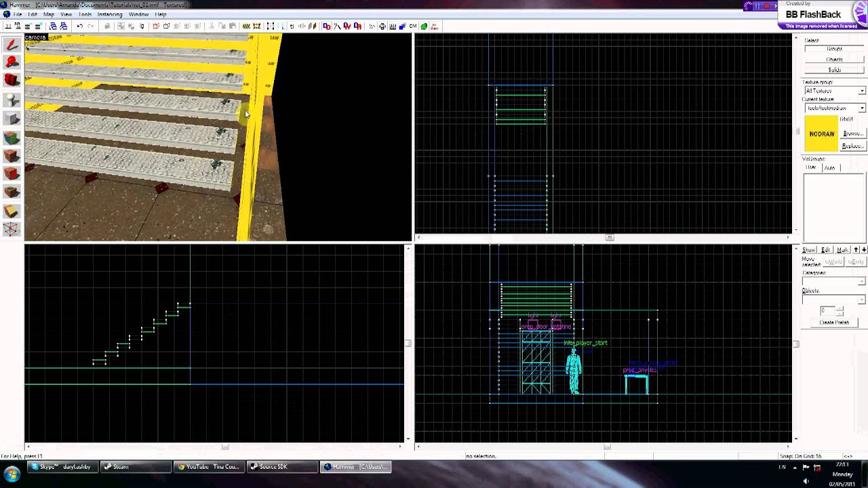Click the Larger Grid toolbar icon
This screenshot has height=488, width=868.
pos(37,26)
